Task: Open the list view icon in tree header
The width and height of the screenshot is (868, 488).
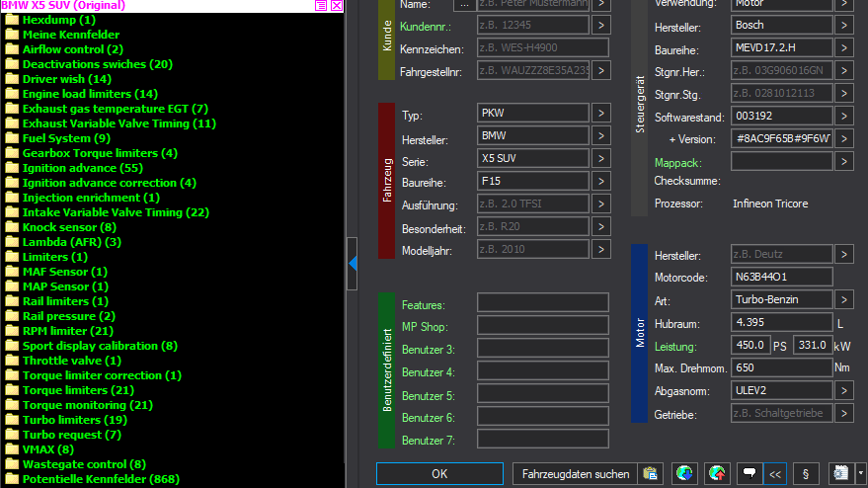Action: tap(321, 6)
